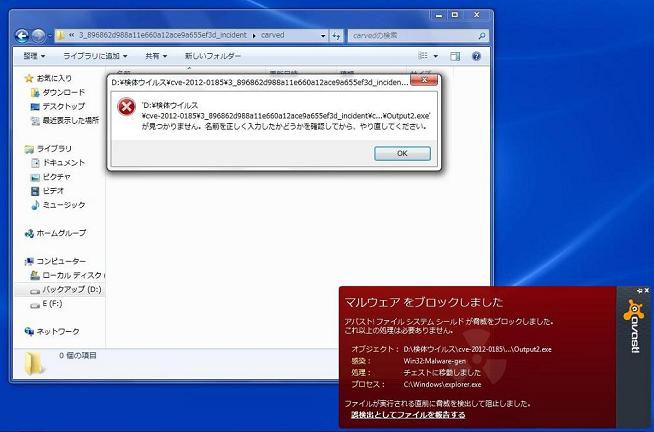Screen dimensions: 654x432
Task: Click the folder icon in details pane
Action: click(34, 363)
